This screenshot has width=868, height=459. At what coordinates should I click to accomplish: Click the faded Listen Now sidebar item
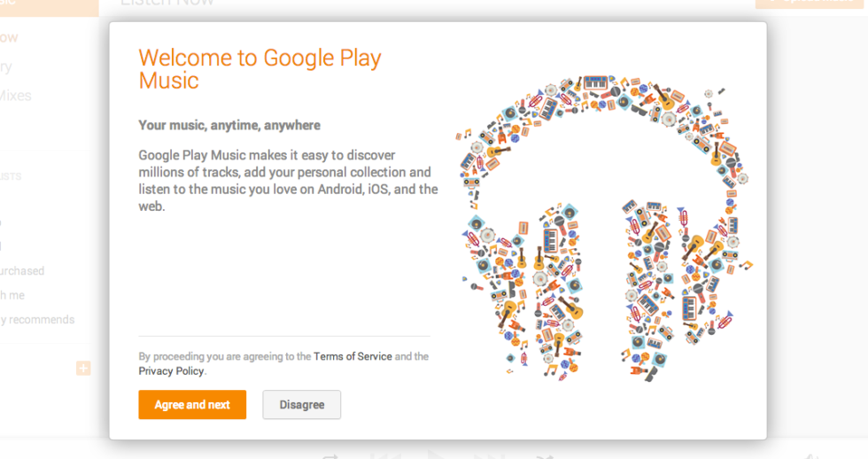[x=9, y=37]
